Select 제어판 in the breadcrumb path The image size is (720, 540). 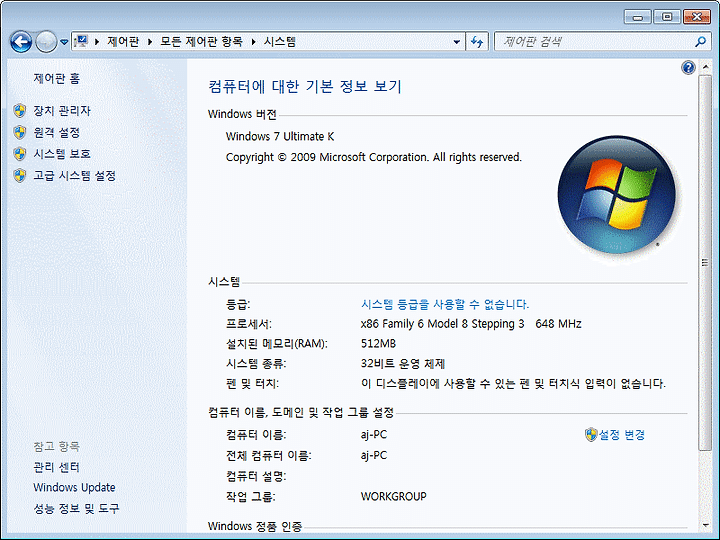[x=123, y=42]
